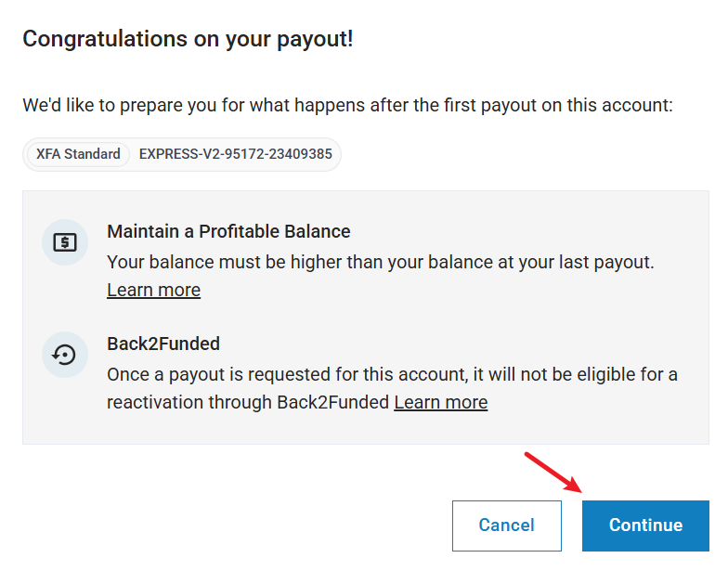Click the Congratulations on your payout title
The image size is (728, 571).
click(188, 39)
